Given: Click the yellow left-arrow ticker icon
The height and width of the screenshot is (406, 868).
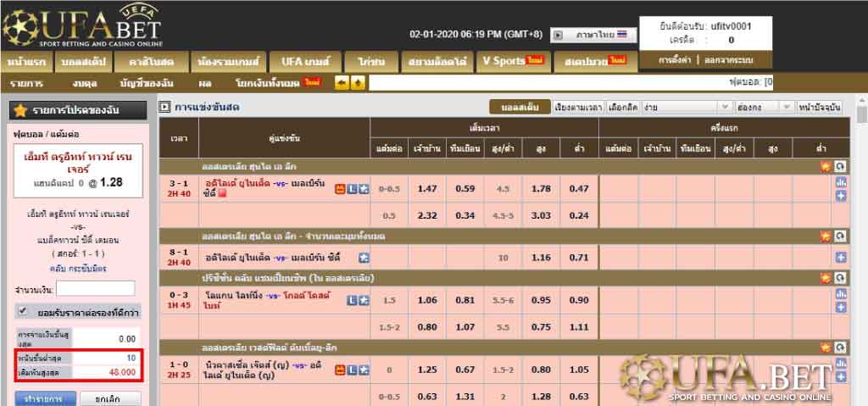Looking at the screenshot, I should [342, 84].
